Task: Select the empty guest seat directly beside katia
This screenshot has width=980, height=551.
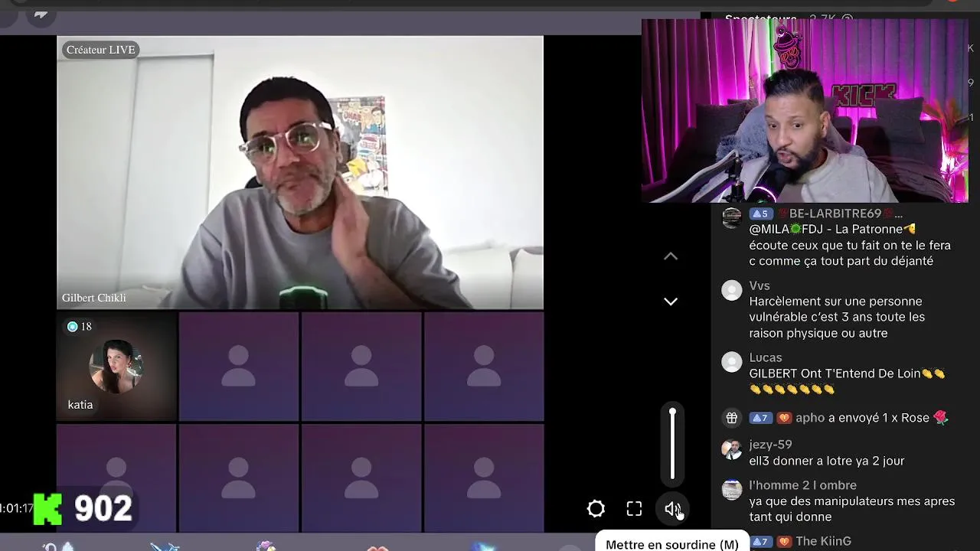Action: point(239,366)
